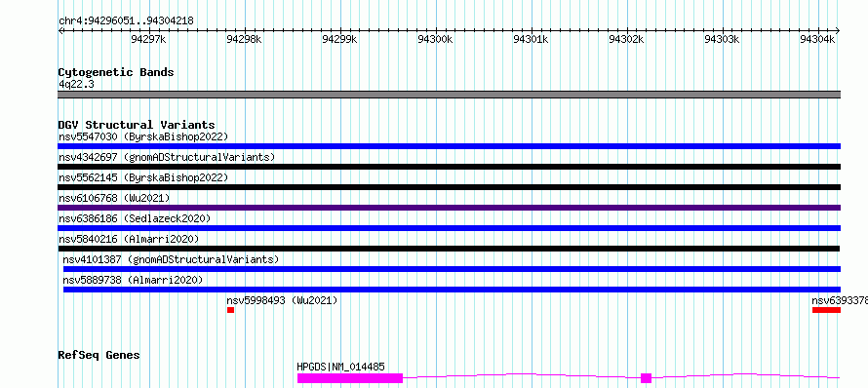Screen dimensions: 868x388
Task: Select the nsv5840216 Almarri2020 black bar
Action: 449,249
